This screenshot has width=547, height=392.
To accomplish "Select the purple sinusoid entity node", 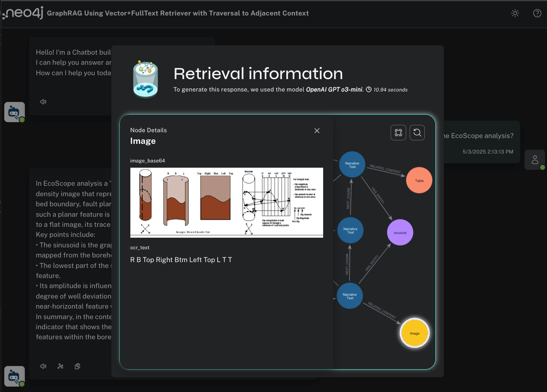I will pos(400,232).
